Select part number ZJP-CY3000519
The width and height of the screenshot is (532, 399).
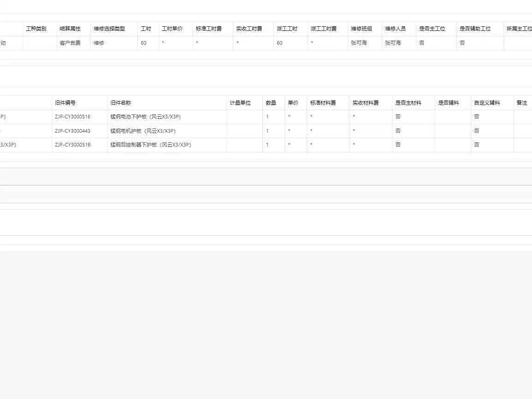tap(72, 145)
